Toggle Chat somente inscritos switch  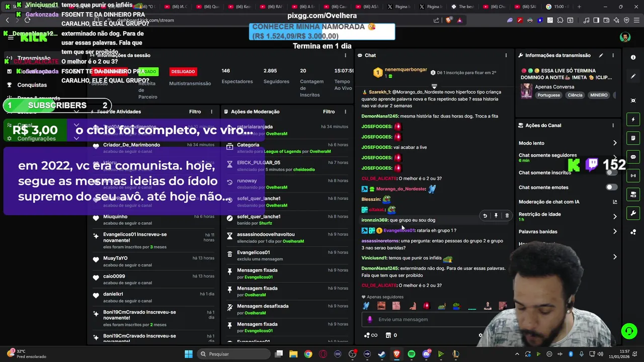[x=611, y=172]
